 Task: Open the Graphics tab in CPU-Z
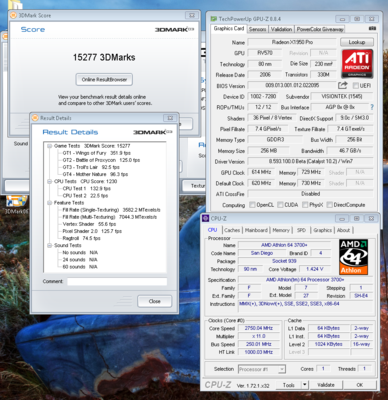(322, 230)
